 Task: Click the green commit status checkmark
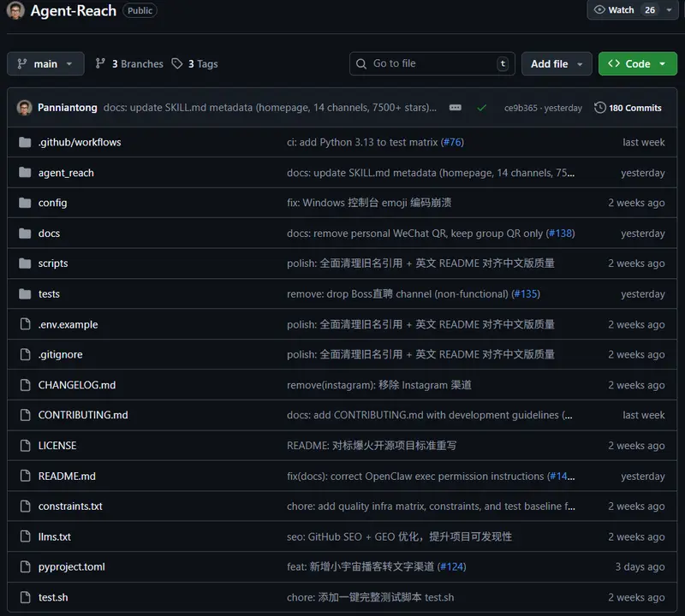pyautogui.click(x=481, y=108)
